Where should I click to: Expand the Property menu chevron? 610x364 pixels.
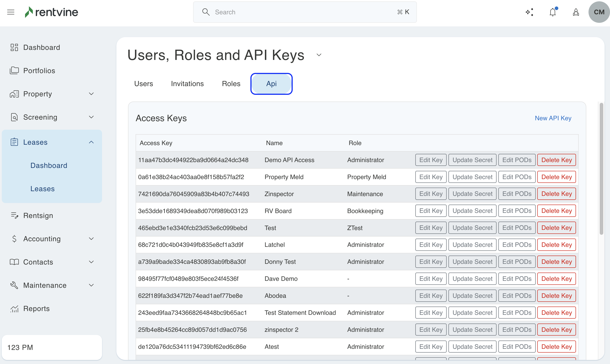pos(91,94)
